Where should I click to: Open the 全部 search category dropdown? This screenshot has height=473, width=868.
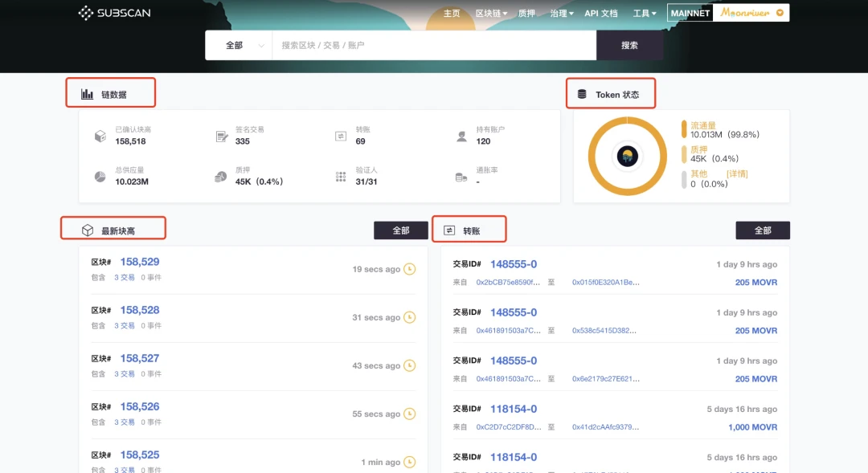click(x=239, y=45)
